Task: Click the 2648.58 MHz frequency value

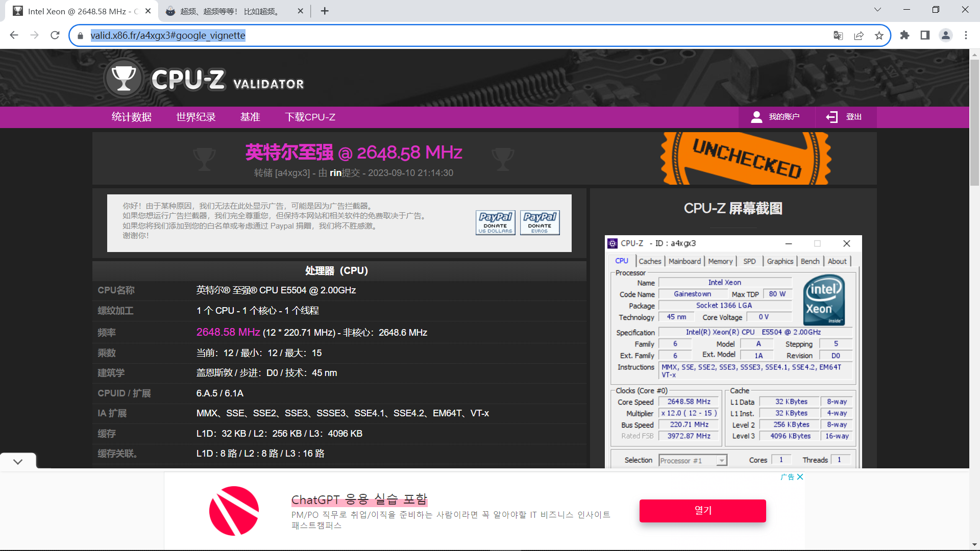Action: click(228, 332)
